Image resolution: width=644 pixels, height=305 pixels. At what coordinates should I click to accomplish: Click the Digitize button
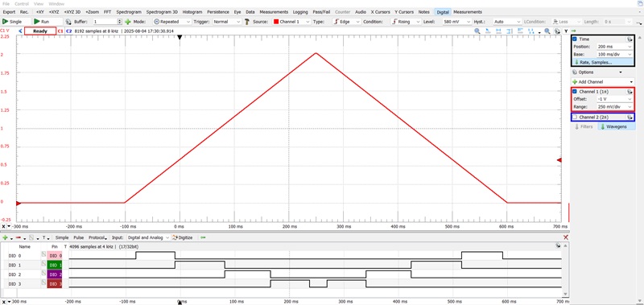pos(183,237)
